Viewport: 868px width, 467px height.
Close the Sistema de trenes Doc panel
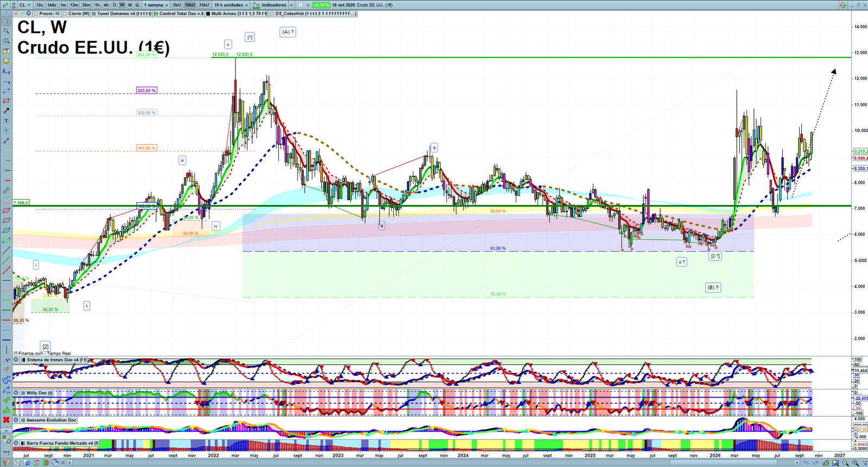click(16, 360)
